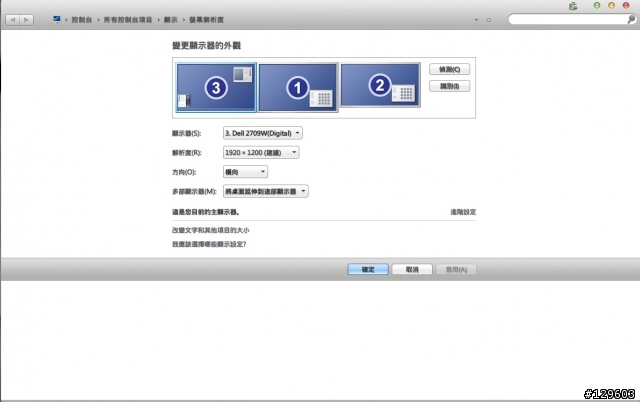The width and height of the screenshot is (640, 402).
Task: Navigate to 顯示 in the breadcrumb
Action: tap(171, 20)
